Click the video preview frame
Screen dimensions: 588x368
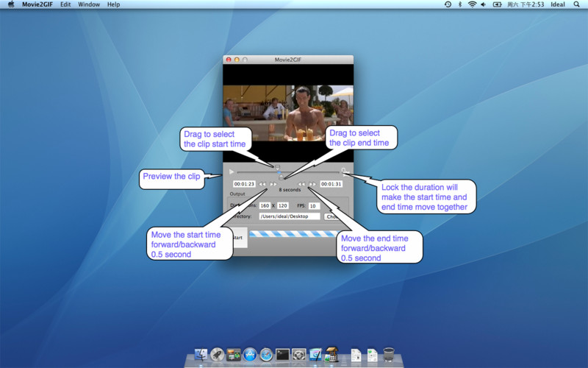[x=288, y=113]
